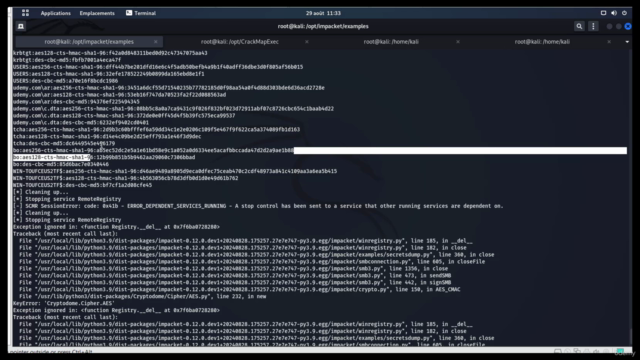This screenshot has width=640, height=360.
Task: Switch to the /opt/impacket/examples tab
Action: tap(89, 42)
